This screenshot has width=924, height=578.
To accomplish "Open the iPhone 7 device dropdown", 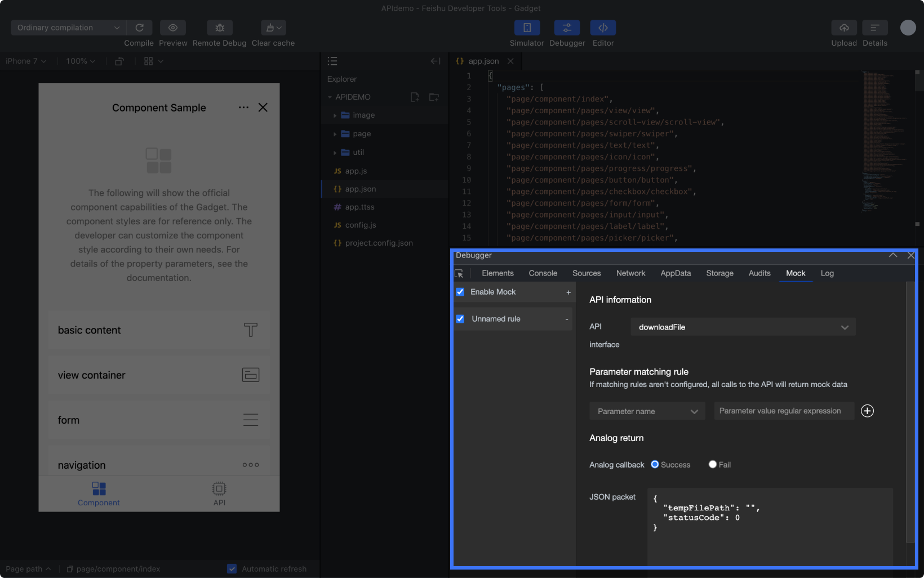I will [x=26, y=61].
